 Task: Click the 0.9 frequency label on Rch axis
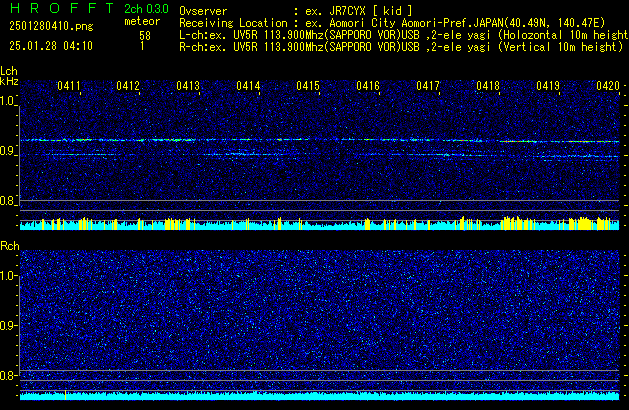[x=7, y=326]
